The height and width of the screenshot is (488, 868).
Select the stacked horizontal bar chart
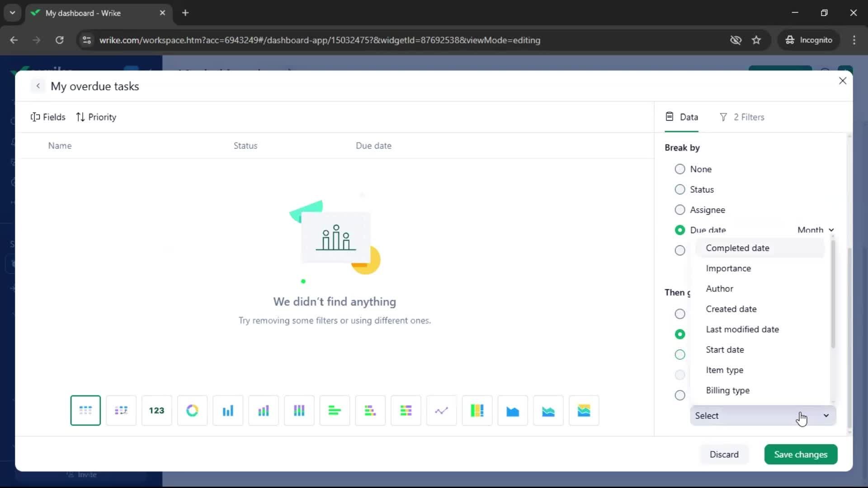point(370,410)
